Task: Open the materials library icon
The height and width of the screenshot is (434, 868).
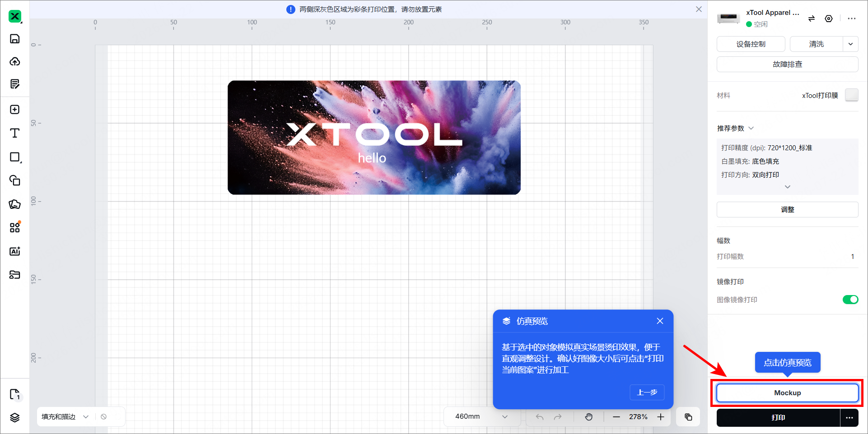Action: coord(15,275)
